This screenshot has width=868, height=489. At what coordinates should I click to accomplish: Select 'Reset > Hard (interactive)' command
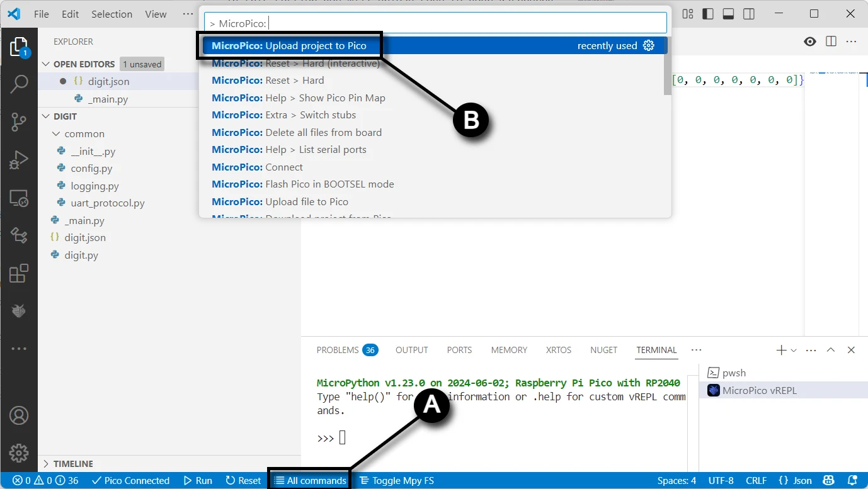pos(433,63)
